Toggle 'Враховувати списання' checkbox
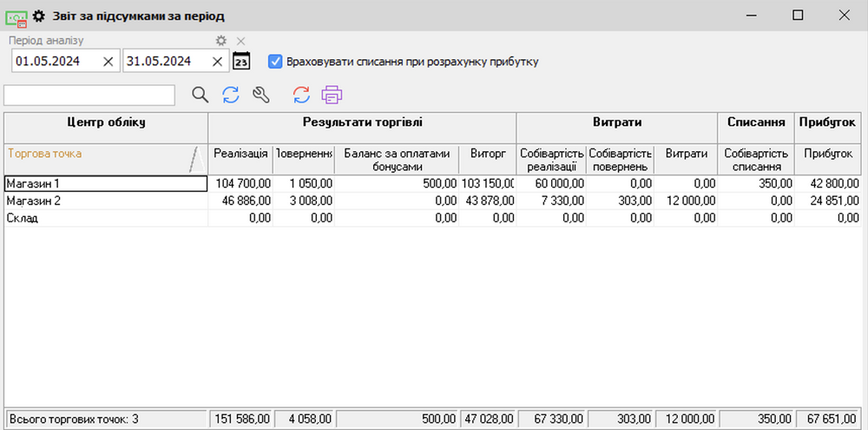Viewport: 868px width, 430px height. tap(275, 61)
